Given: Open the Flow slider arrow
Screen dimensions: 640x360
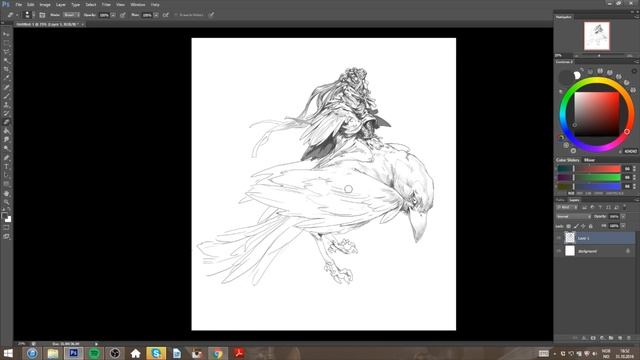Looking at the screenshot, I should 156,15.
